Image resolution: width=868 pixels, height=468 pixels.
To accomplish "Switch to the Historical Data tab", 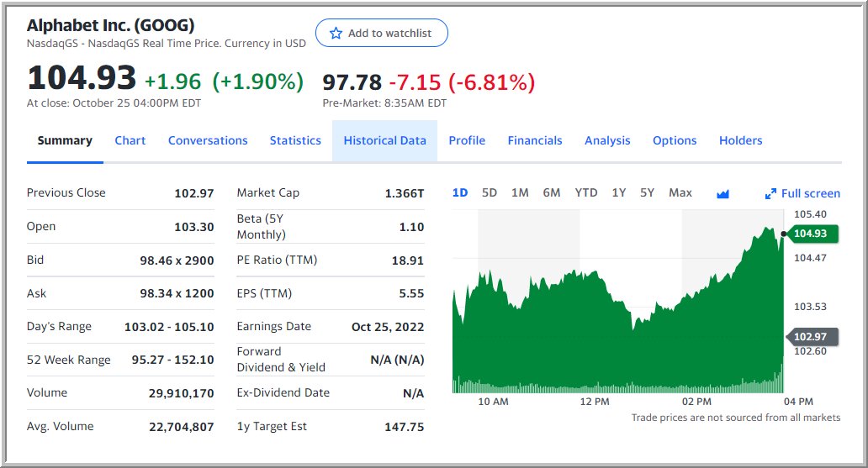I will coord(384,140).
